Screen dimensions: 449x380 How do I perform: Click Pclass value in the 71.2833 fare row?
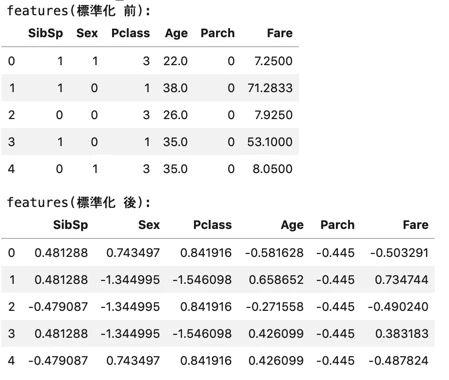coord(147,88)
